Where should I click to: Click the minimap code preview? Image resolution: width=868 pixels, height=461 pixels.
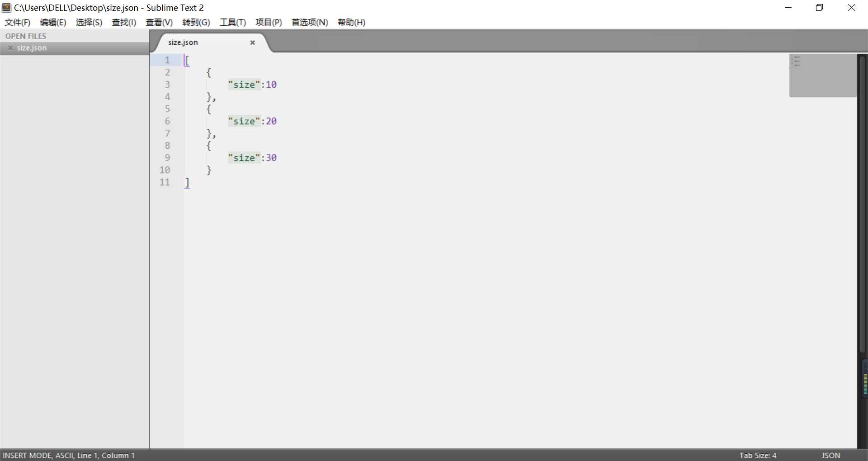(x=823, y=75)
